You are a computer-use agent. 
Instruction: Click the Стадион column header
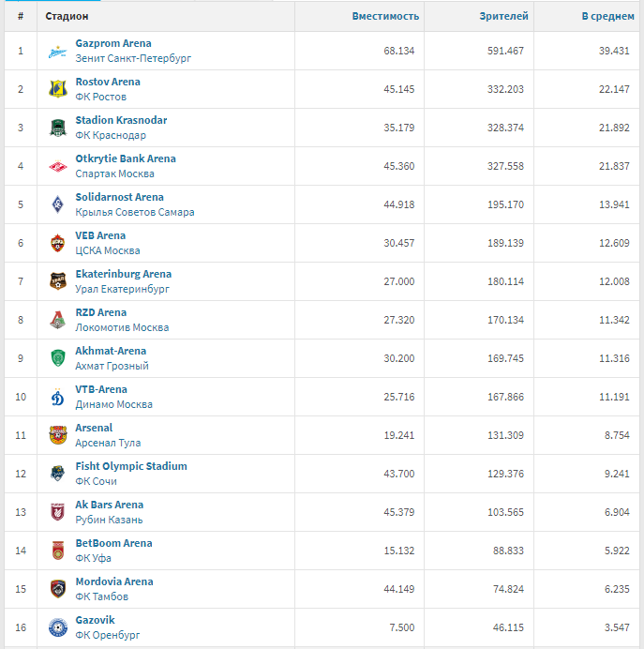click(x=67, y=17)
